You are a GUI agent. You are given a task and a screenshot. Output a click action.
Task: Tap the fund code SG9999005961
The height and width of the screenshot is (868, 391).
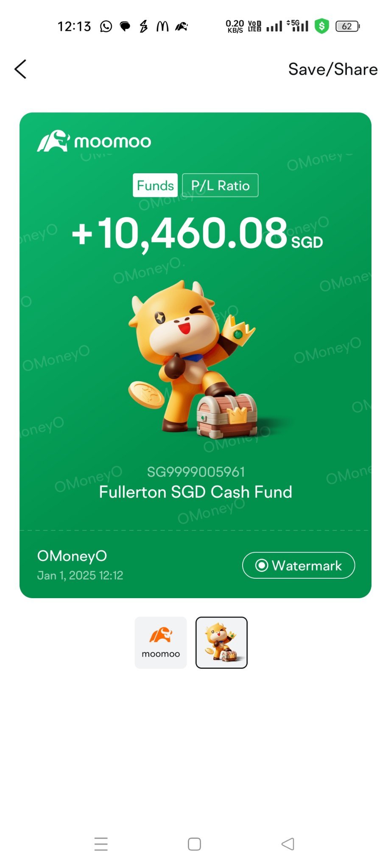[x=196, y=471]
